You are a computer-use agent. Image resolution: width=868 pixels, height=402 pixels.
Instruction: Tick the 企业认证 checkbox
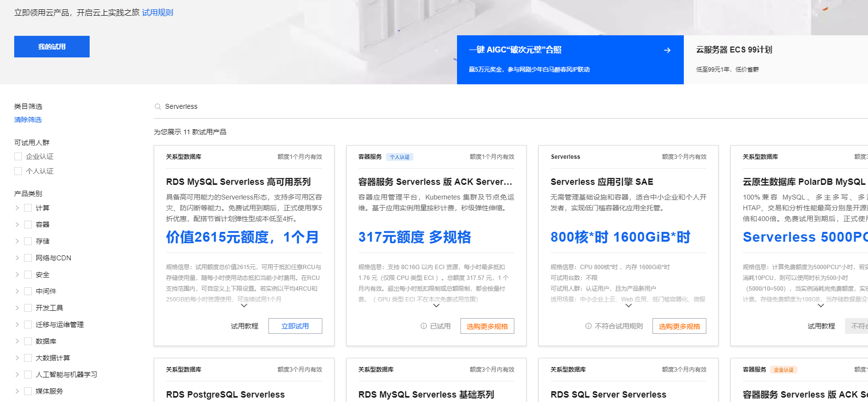(18, 156)
